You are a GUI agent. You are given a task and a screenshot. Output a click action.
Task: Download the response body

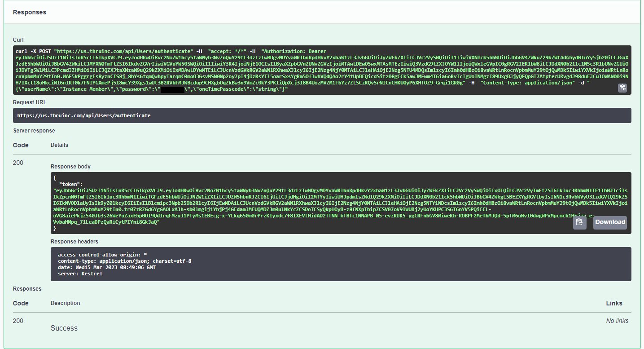tap(610, 222)
